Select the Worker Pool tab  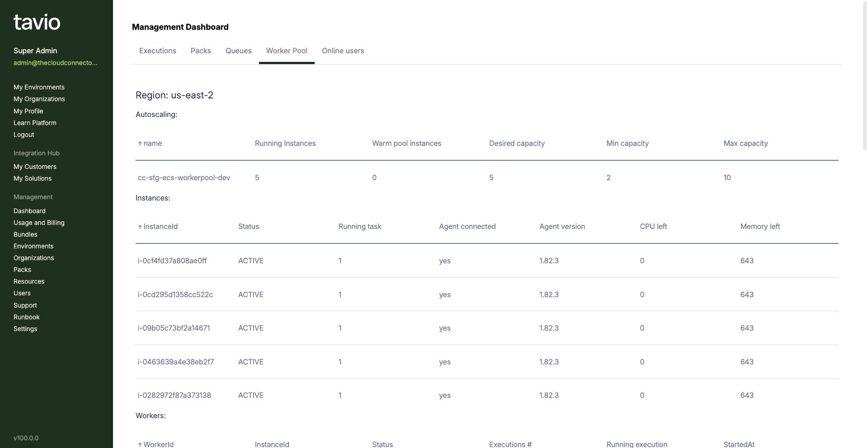(x=287, y=51)
